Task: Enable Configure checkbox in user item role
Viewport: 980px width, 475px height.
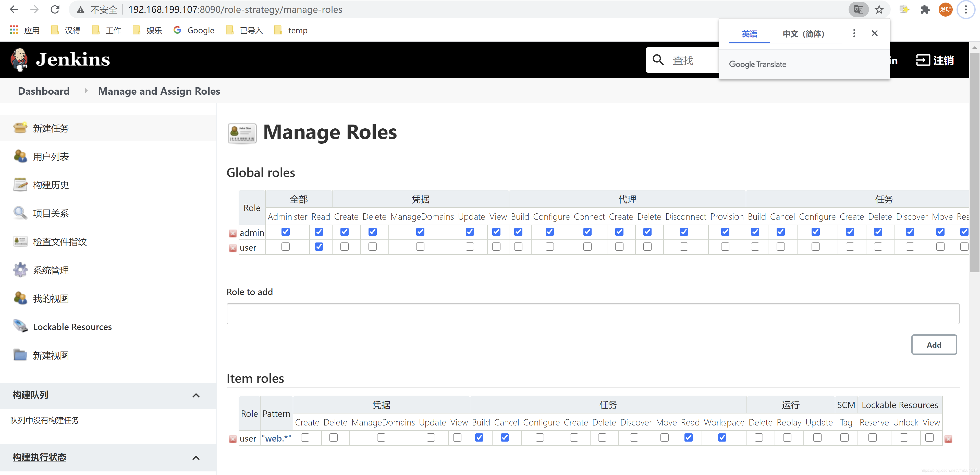Action: pyautogui.click(x=540, y=438)
